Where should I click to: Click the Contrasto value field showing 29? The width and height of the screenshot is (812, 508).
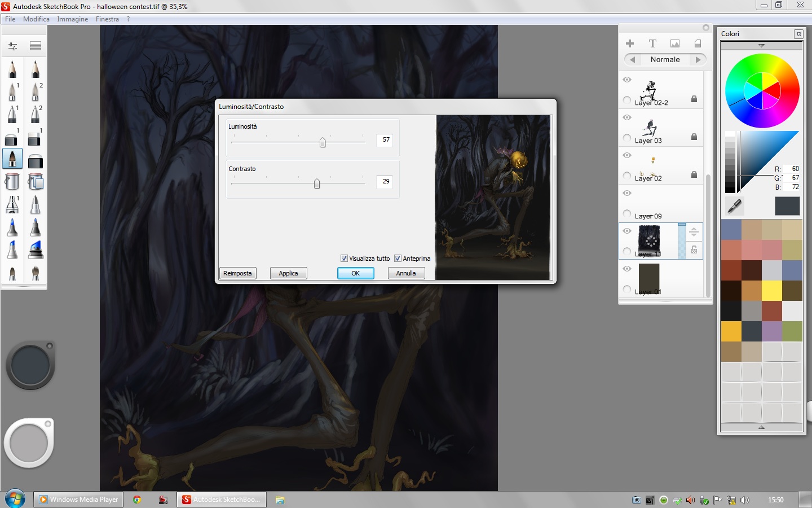(384, 181)
